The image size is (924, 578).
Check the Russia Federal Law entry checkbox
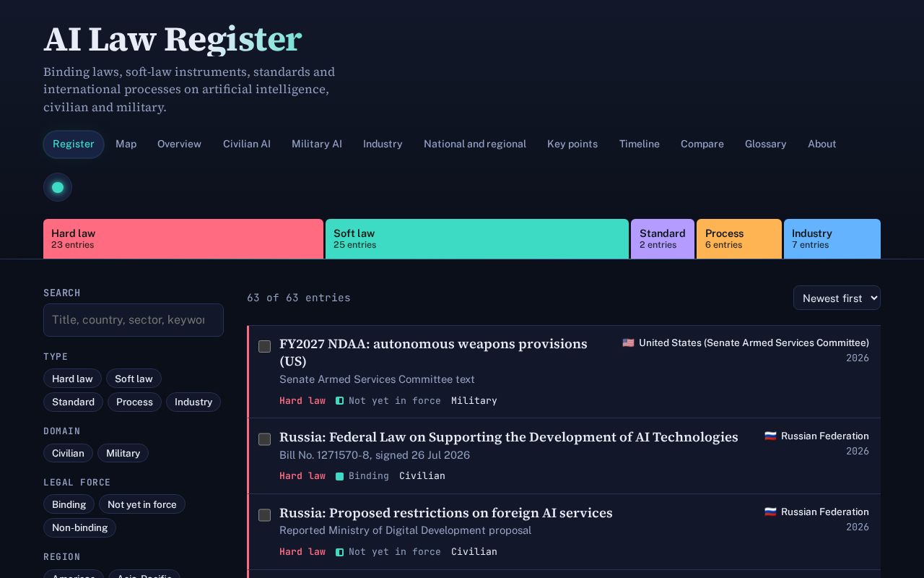pos(265,439)
